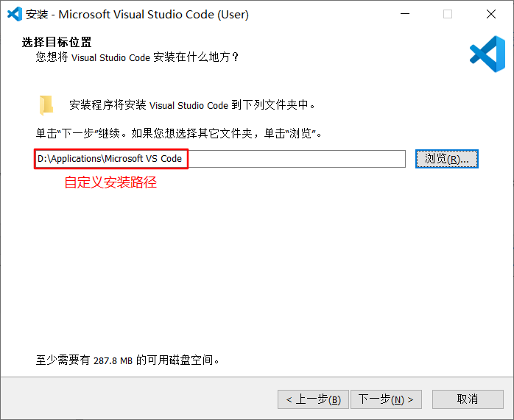Click the install path input field

tap(220, 159)
